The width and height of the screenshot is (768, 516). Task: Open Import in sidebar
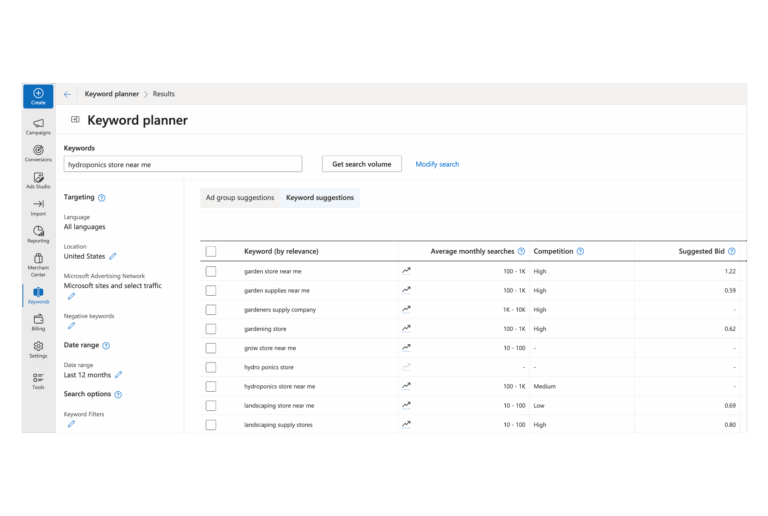click(38, 208)
